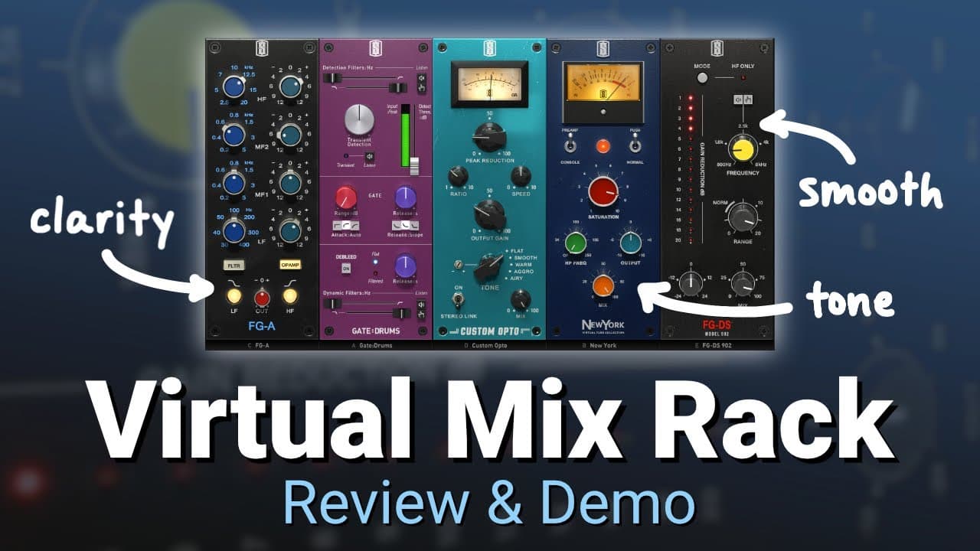Click the Detect Threshold fader handle in Gate:Drums
This screenshot has width=980, height=551.
[x=416, y=165]
